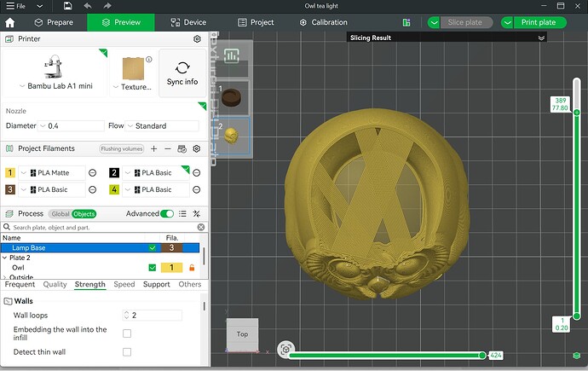
Task: Redo action arrow in title bar
Action: tap(107, 6)
